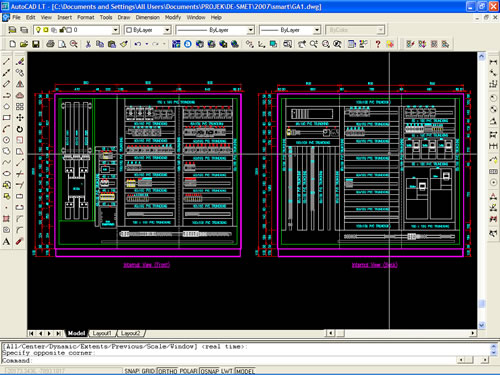Click the Save icon in toolbar
This screenshot has height=375, width=500.
(36, 44)
